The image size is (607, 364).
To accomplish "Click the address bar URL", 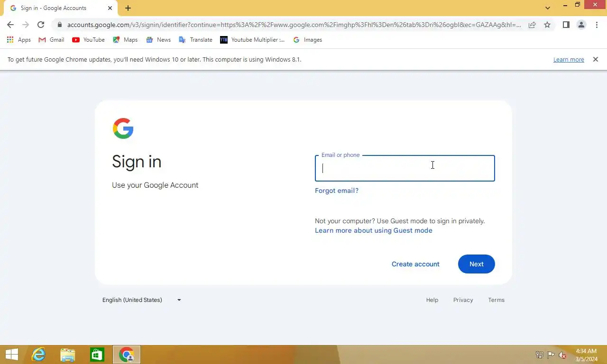I will 294,25.
